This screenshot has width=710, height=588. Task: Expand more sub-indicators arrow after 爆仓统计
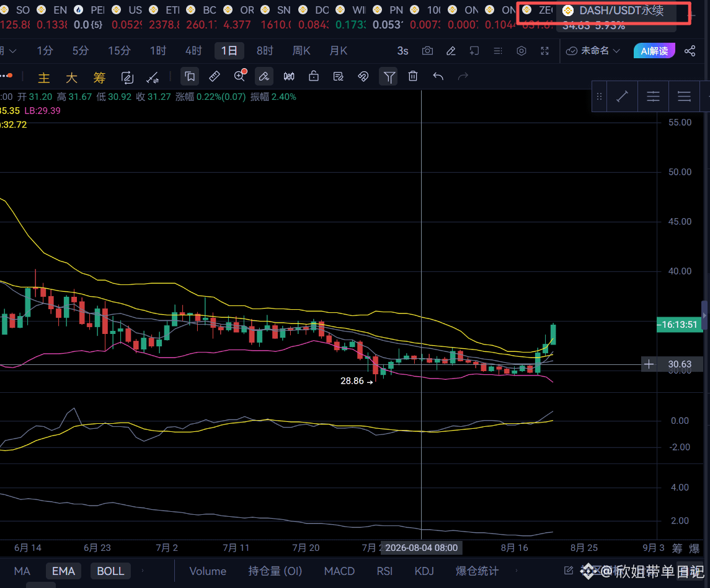click(x=516, y=571)
